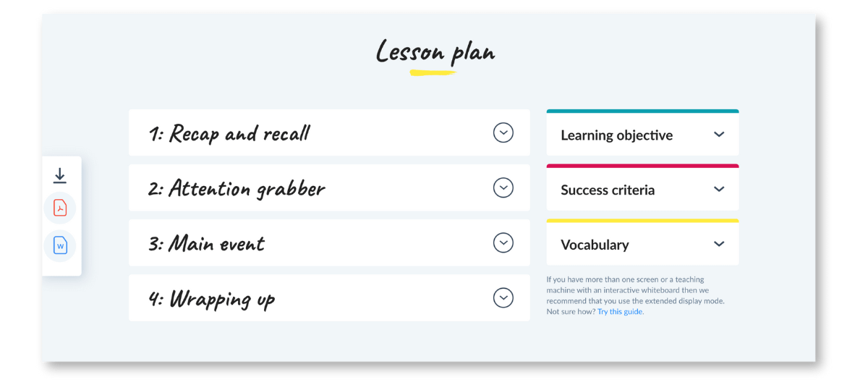Click the 'Lesson plan' page heading
This screenshot has height=380, width=868.
click(x=435, y=52)
